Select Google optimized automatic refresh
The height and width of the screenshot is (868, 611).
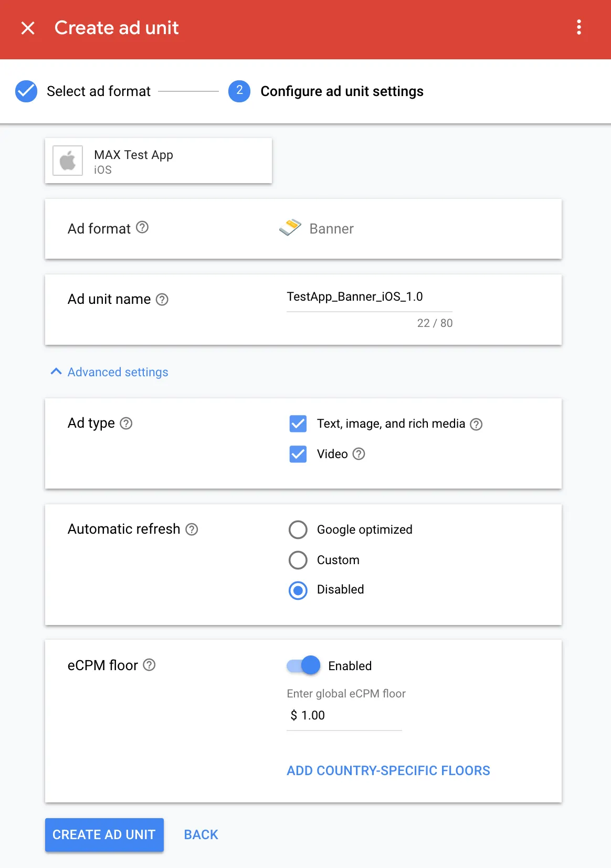pos(298,530)
